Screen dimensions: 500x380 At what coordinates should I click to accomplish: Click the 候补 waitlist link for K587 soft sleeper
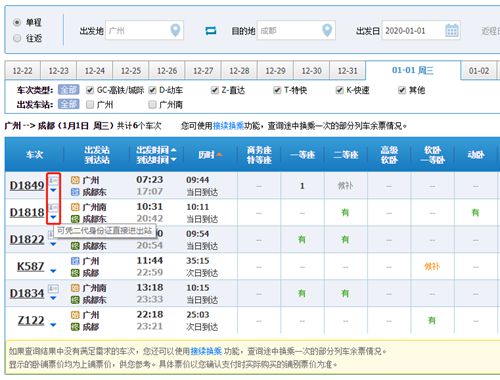pos(432,267)
